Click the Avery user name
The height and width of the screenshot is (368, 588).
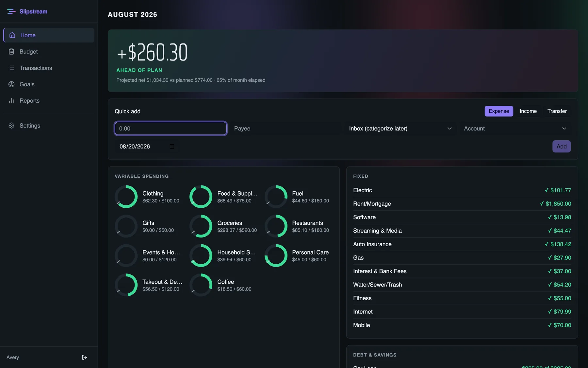13,357
